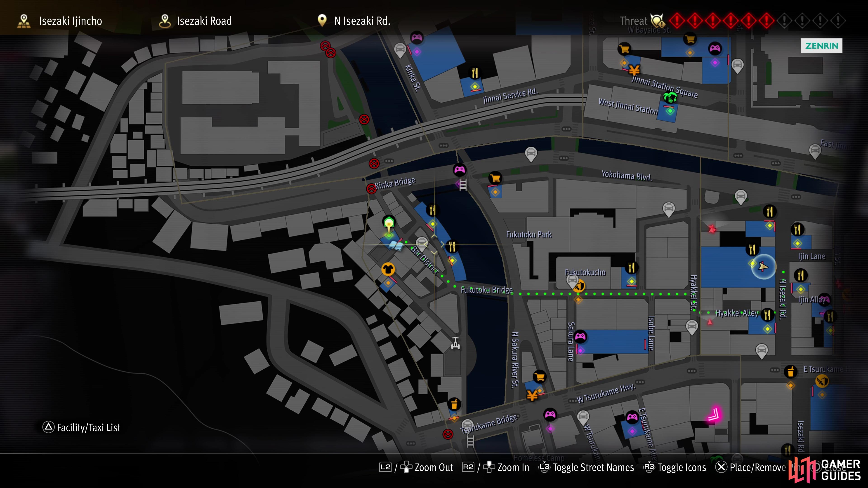Click the gamepad icon near Kinka Bridge

point(460,170)
